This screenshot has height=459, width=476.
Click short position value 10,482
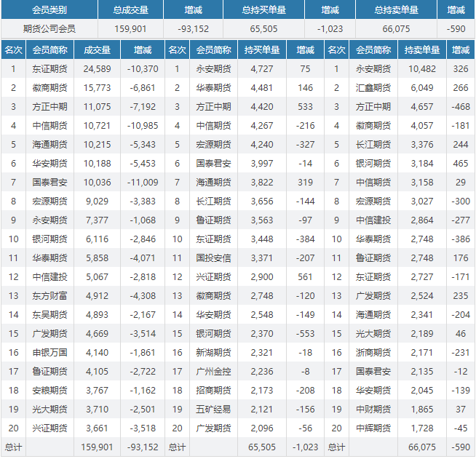(x=422, y=69)
